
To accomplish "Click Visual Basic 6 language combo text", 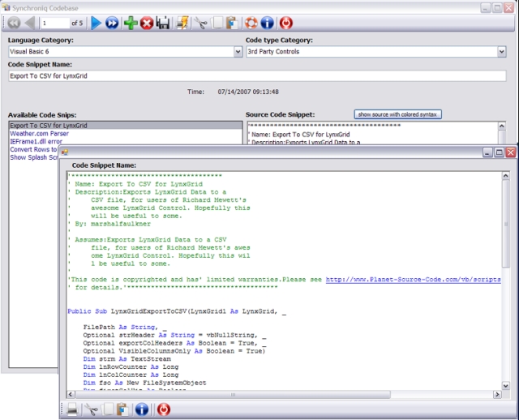I will tap(29, 52).
